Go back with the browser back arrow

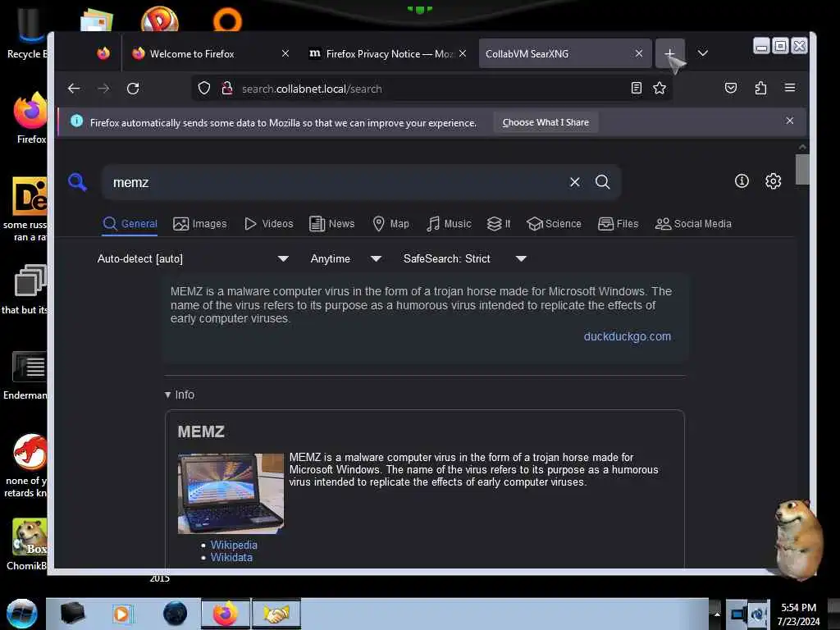pos(74,89)
